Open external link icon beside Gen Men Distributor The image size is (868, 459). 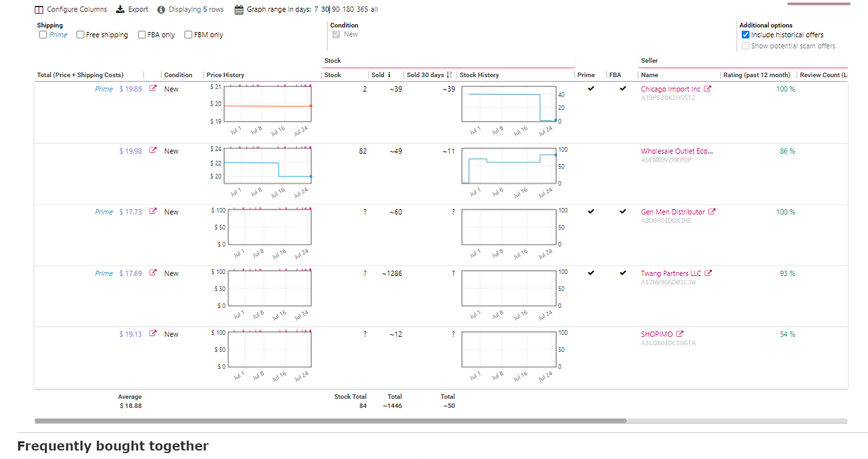click(712, 212)
